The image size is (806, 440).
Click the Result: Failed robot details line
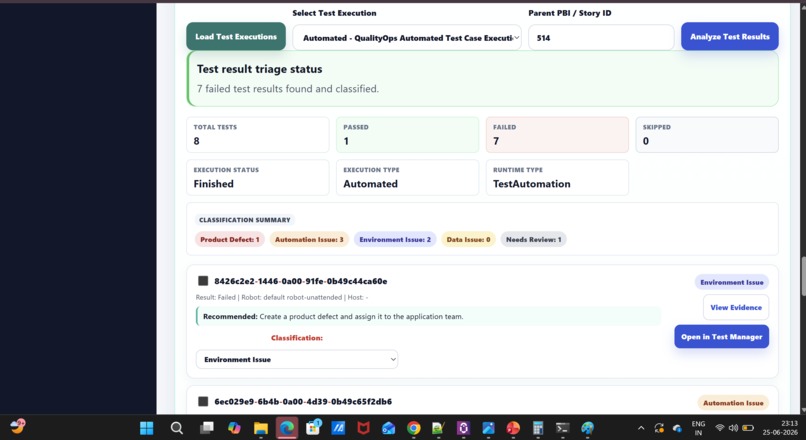(282, 297)
